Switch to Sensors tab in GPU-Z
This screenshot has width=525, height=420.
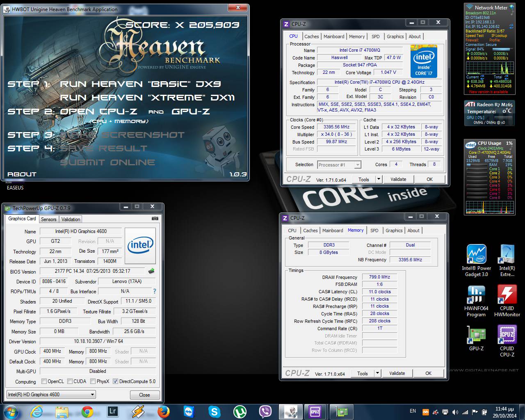point(49,219)
